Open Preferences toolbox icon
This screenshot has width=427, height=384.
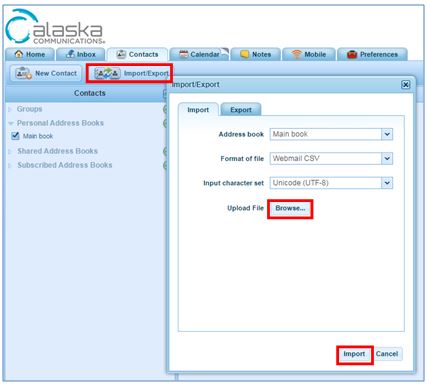[x=352, y=54]
